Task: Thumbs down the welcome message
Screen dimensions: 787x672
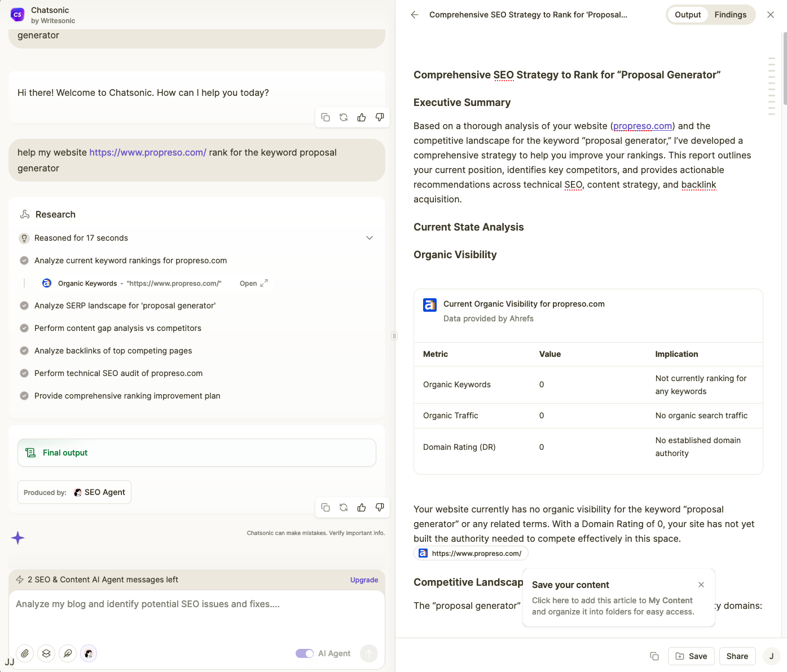Action: click(x=380, y=117)
